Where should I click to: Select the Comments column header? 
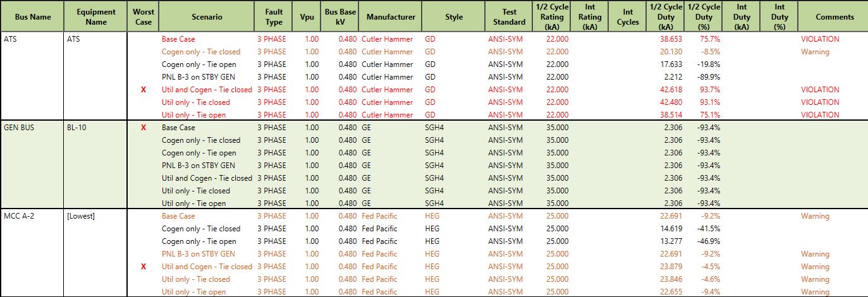pyautogui.click(x=835, y=17)
